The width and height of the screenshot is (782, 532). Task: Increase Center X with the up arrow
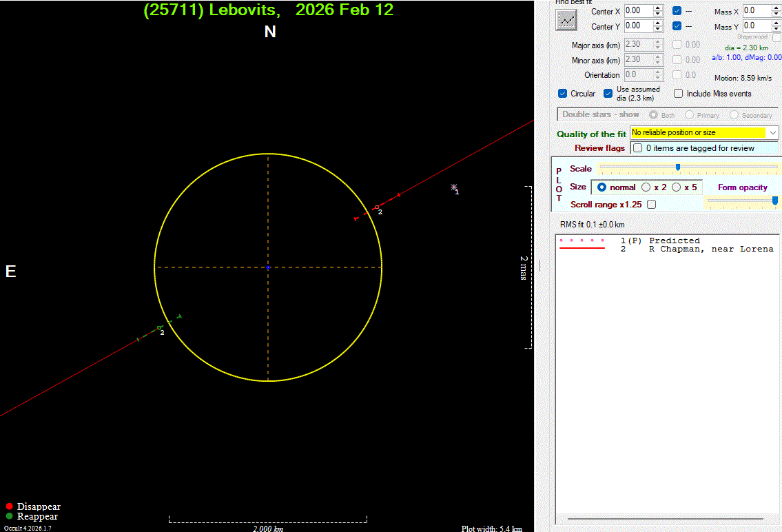(x=658, y=8)
